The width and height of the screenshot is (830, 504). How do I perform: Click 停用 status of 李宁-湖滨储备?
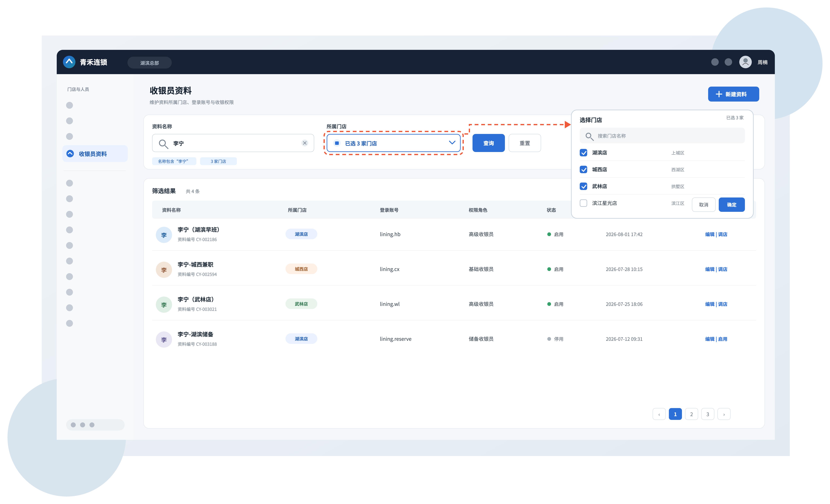555,339
